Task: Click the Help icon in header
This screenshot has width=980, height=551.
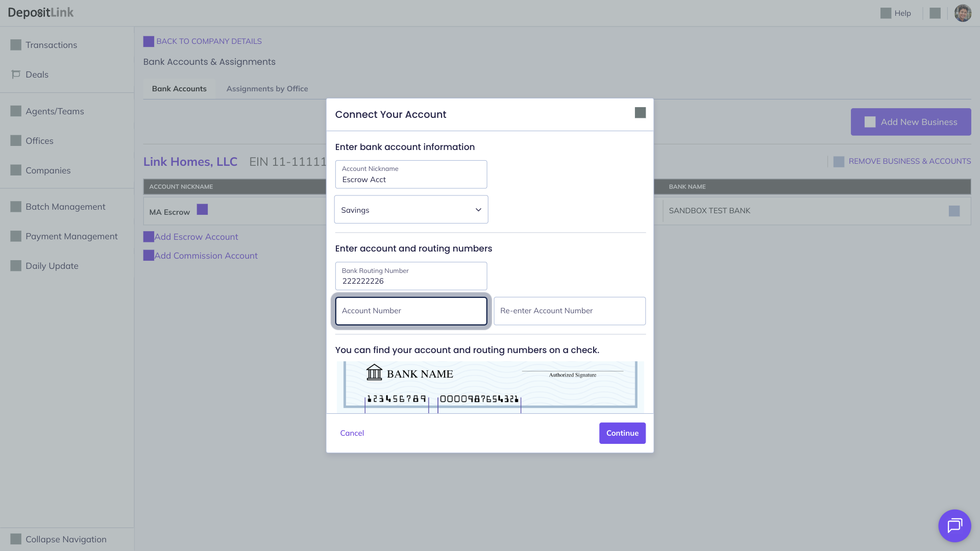Action: [886, 13]
